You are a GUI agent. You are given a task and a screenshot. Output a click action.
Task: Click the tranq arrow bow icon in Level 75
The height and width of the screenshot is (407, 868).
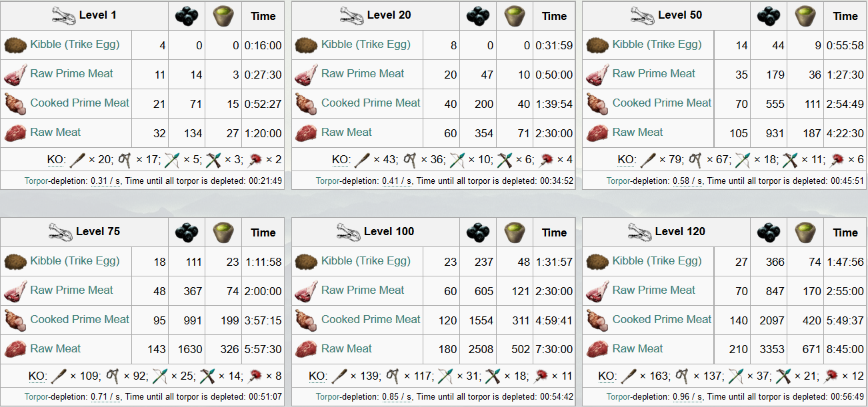click(161, 376)
